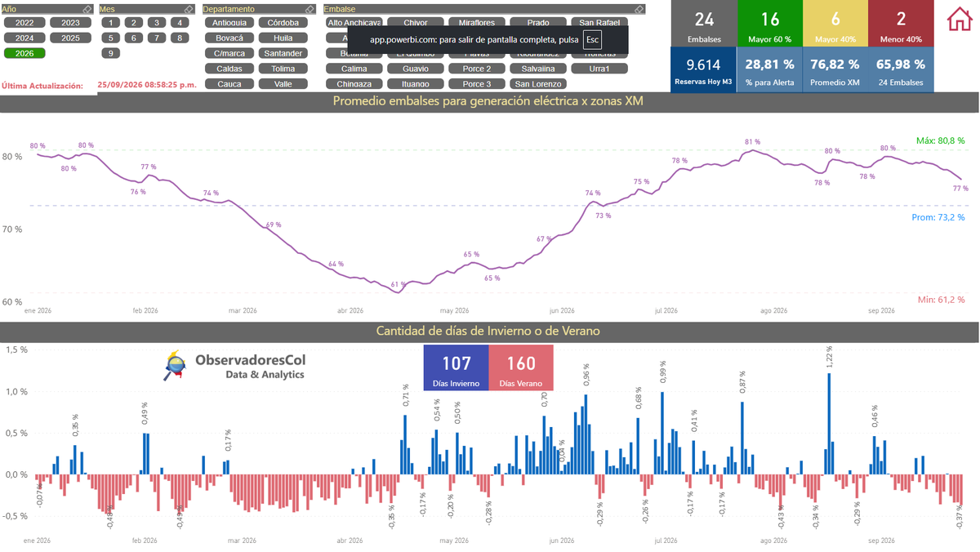Filter by month 3
The height and width of the screenshot is (552, 980).
point(156,23)
